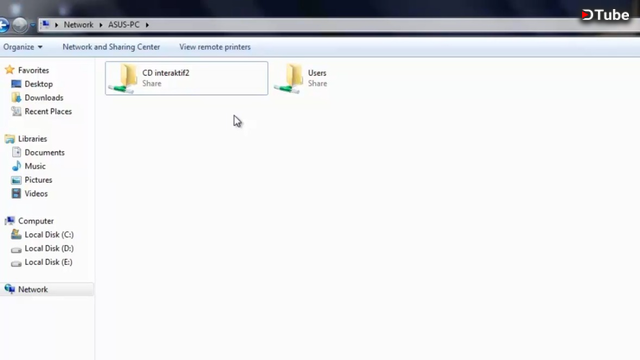The image size is (640, 360).
Task: Click the Back navigation arrow
Action: [3, 25]
